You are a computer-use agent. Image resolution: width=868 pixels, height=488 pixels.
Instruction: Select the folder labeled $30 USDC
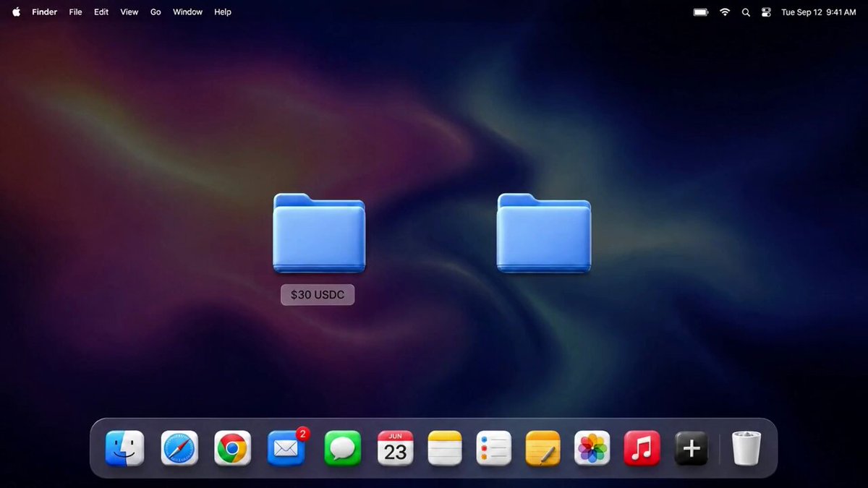tap(319, 233)
